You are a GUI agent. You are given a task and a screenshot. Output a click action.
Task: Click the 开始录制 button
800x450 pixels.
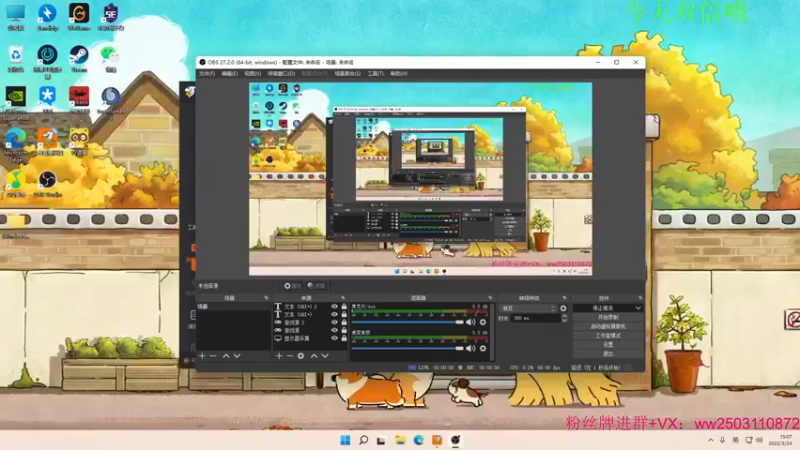(x=608, y=317)
